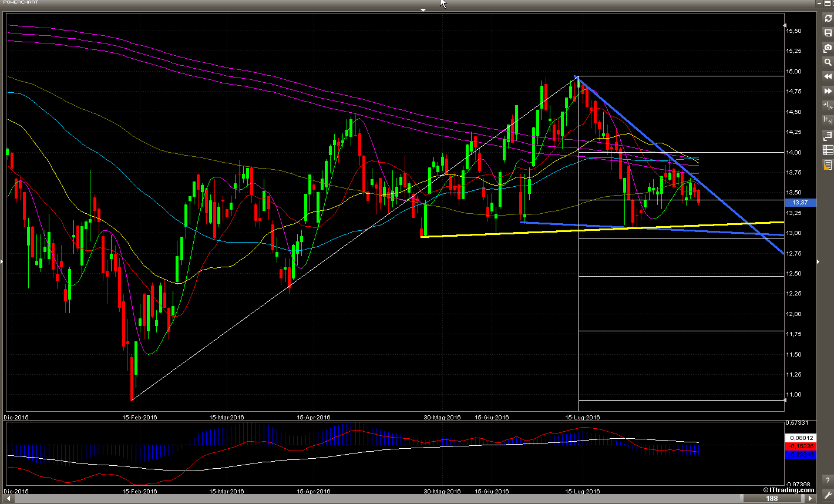Expand the right edge side panel arrow
The image size is (834, 504).
(x=819, y=261)
